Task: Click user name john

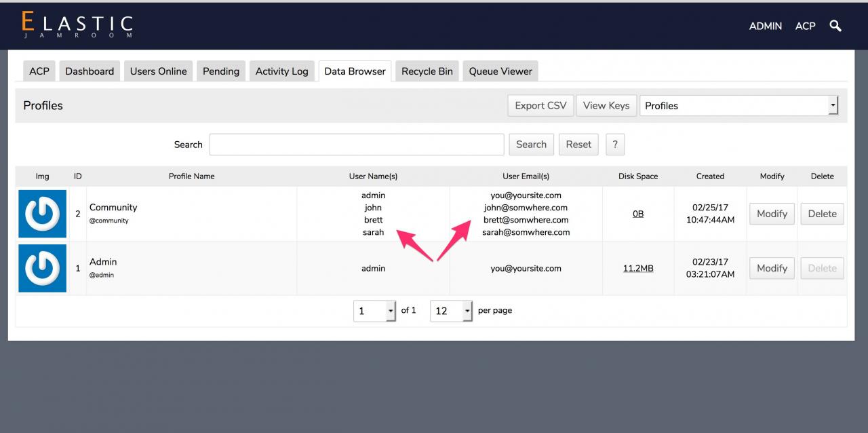Action: [373, 208]
